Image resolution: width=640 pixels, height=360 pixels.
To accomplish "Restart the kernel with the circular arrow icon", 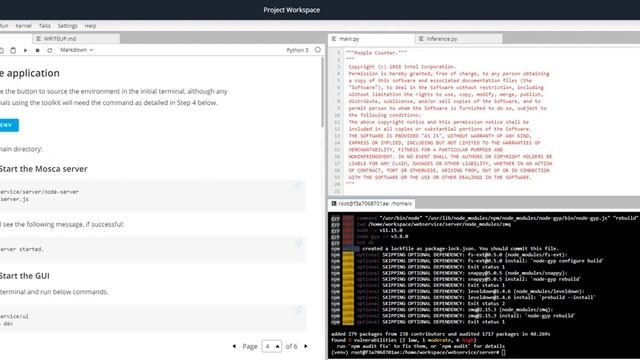I will tap(50, 50).
